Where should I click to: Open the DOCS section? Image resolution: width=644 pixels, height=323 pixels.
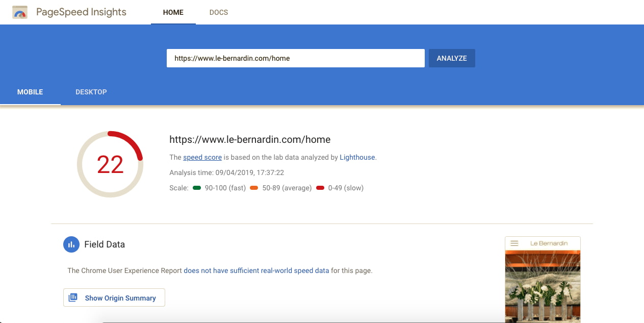218,12
